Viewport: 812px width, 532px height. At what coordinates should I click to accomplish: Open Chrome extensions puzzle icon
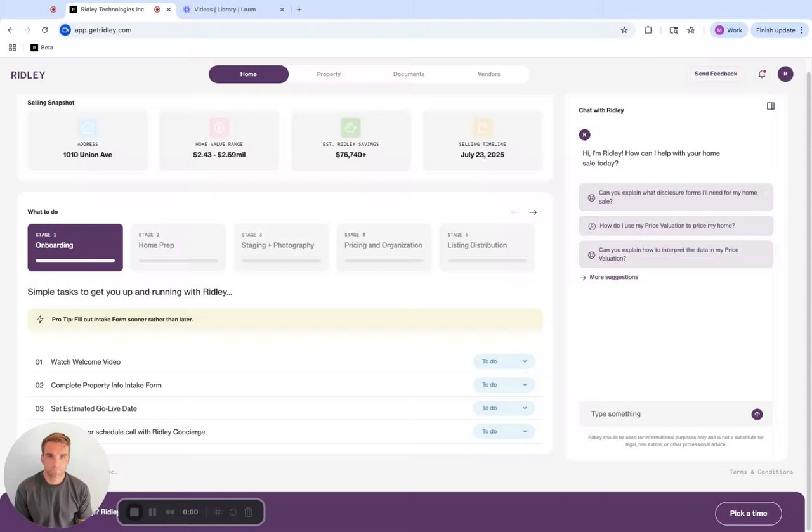pos(648,30)
